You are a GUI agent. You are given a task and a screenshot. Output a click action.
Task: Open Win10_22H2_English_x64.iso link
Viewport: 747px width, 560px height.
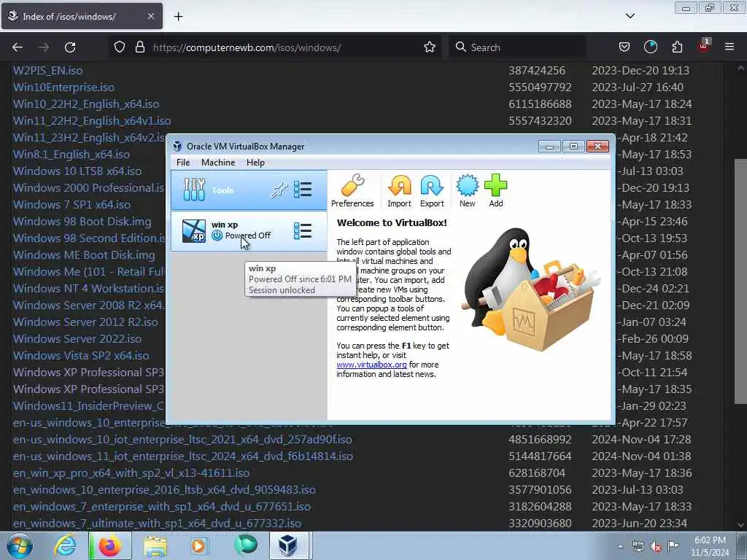pos(86,104)
